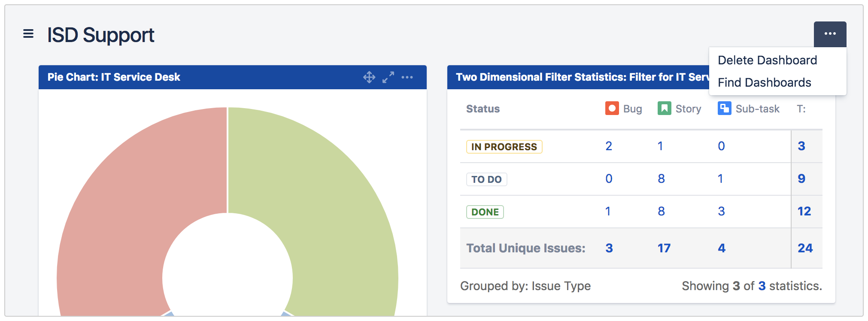Click the Pie Chart: IT Service Desk title
Screen dimensions: 868x321
click(x=114, y=77)
